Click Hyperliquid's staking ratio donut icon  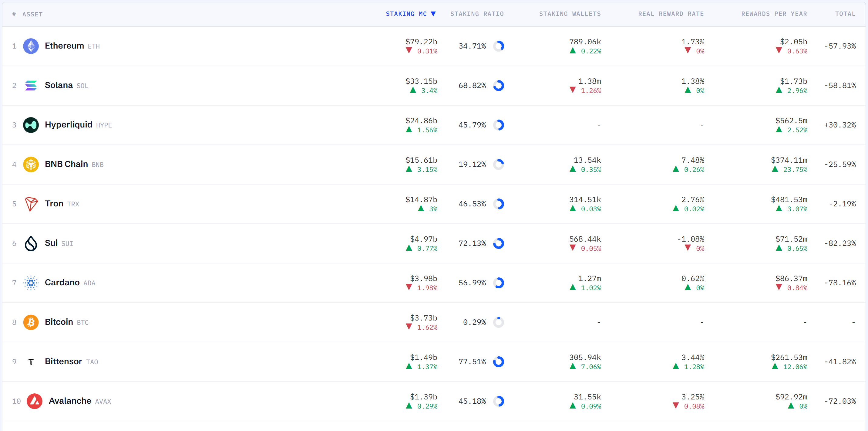pyautogui.click(x=498, y=125)
